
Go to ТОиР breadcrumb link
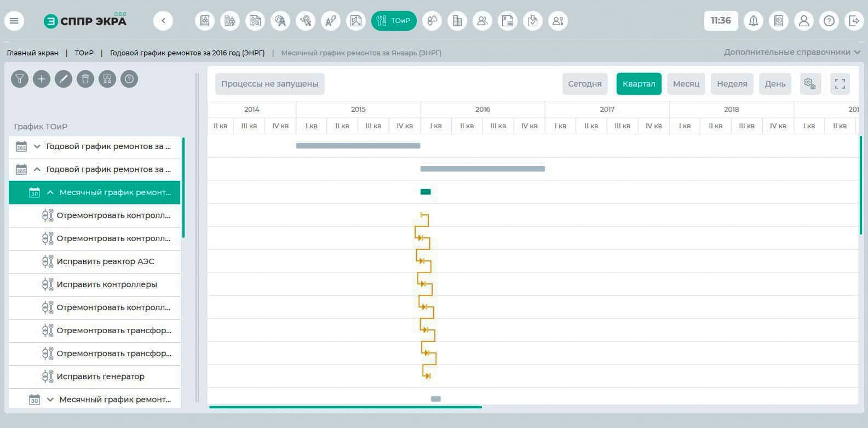[x=84, y=53]
